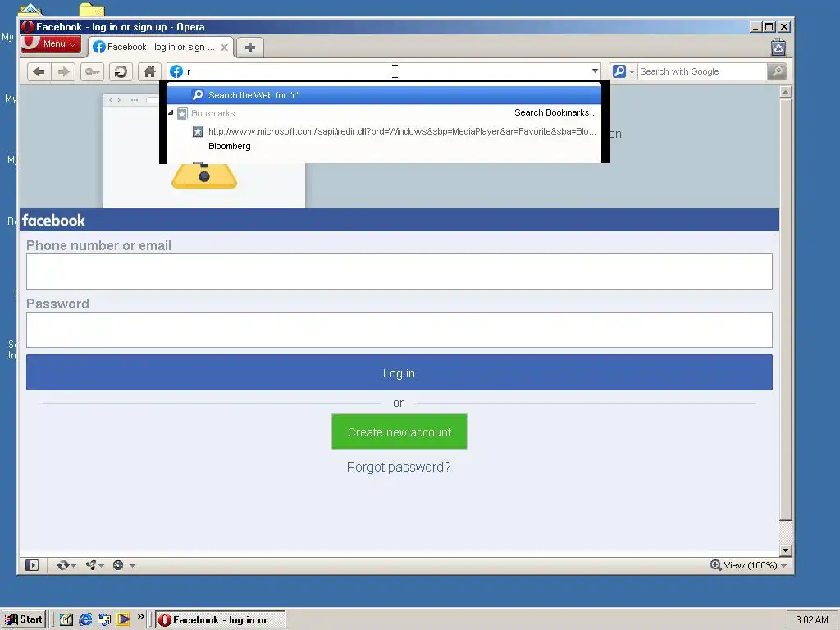Open Opera Link sync status icon
Screen dimensions: 840x630
click(62, 565)
